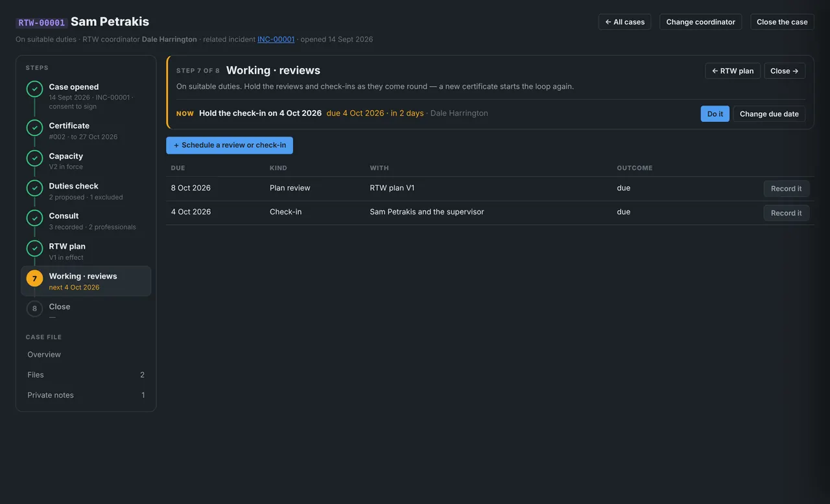Click Do it for the check-in
The height and width of the screenshot is (504, 830).
coord(715,114)
